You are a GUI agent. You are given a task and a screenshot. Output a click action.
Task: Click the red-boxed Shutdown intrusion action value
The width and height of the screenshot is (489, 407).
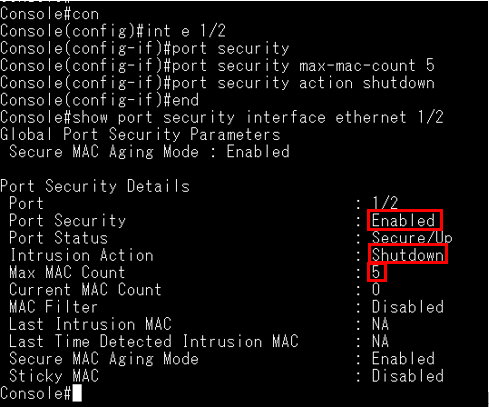(407, 254)
